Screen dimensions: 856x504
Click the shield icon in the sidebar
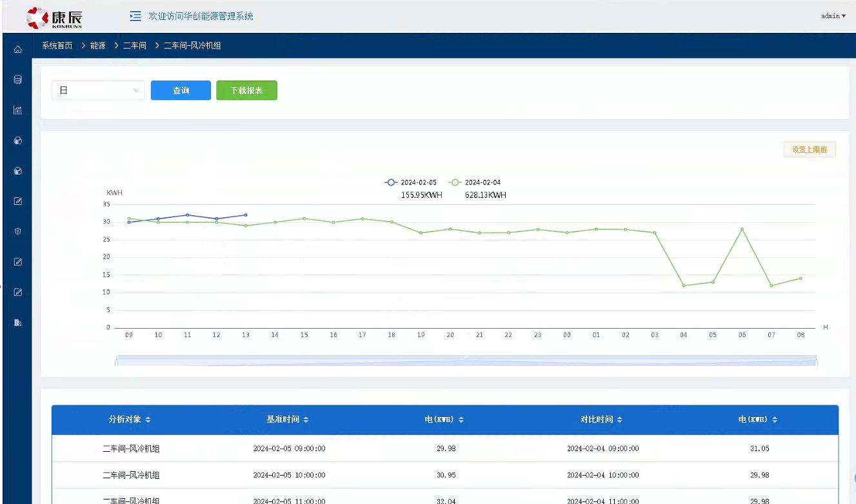tap(18, 231)
